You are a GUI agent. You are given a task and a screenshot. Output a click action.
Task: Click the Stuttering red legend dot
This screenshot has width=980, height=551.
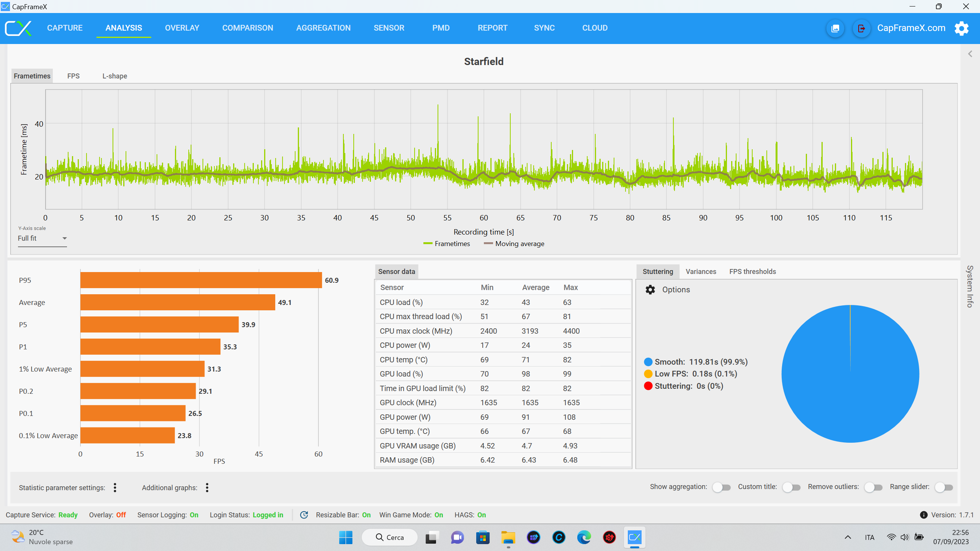point(648,386)
